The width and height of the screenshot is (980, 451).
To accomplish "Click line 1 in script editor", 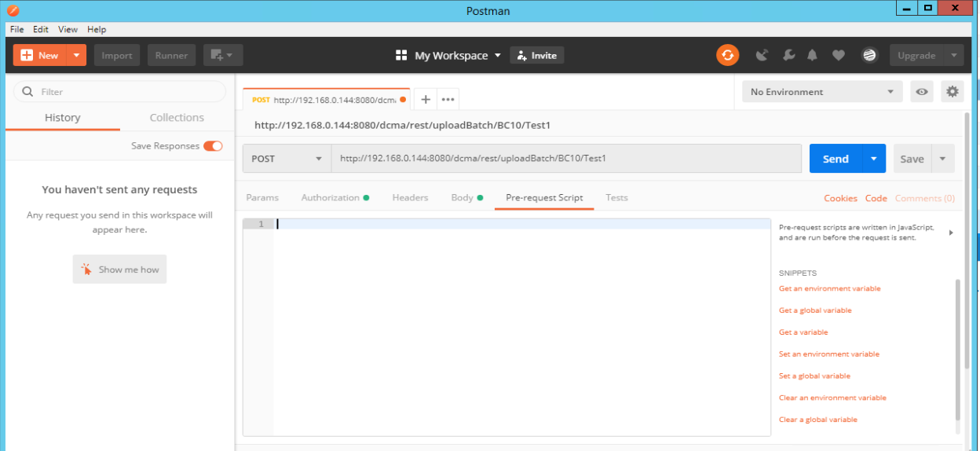I will [x=522, y=224].
